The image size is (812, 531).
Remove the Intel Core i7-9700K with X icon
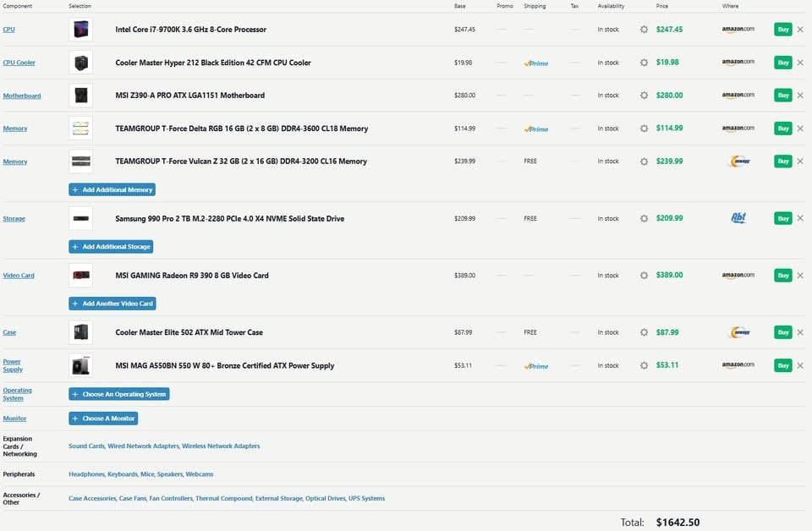[800, 30]
